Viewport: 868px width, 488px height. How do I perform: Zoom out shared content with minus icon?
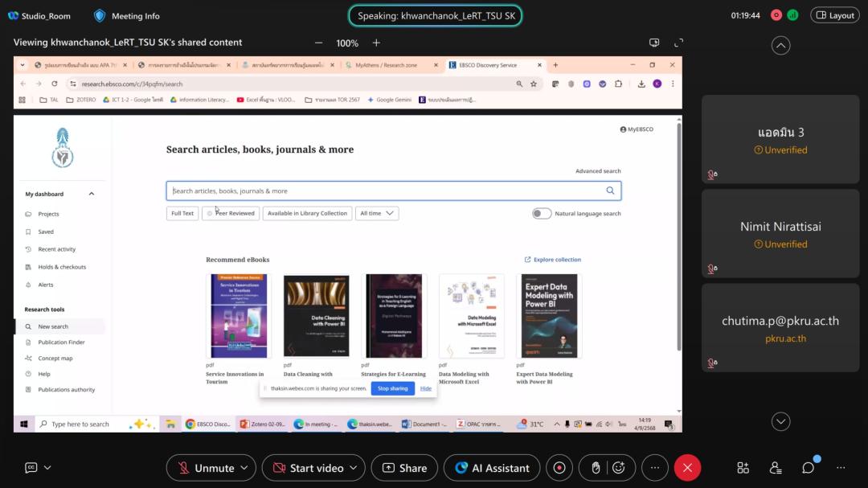(319, 43)
